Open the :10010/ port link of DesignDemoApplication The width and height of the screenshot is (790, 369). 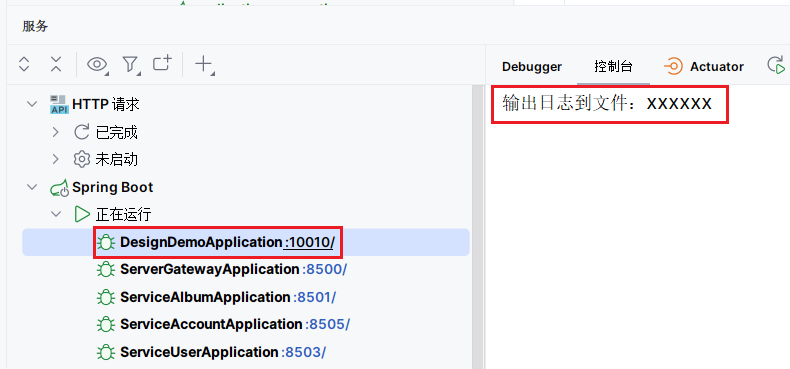(x=309, y=242)
